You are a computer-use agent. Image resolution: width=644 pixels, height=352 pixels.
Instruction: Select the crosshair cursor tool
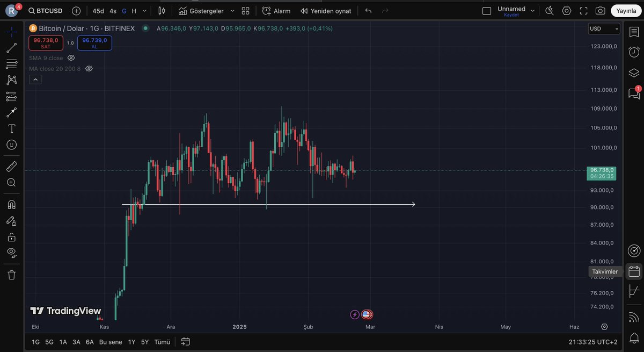pos(11,32)
